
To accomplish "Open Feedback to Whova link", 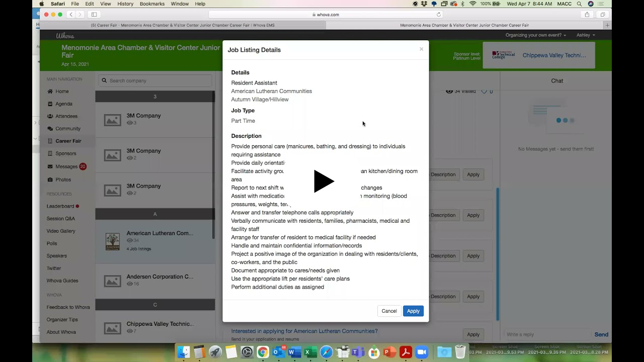I will 68,307.
